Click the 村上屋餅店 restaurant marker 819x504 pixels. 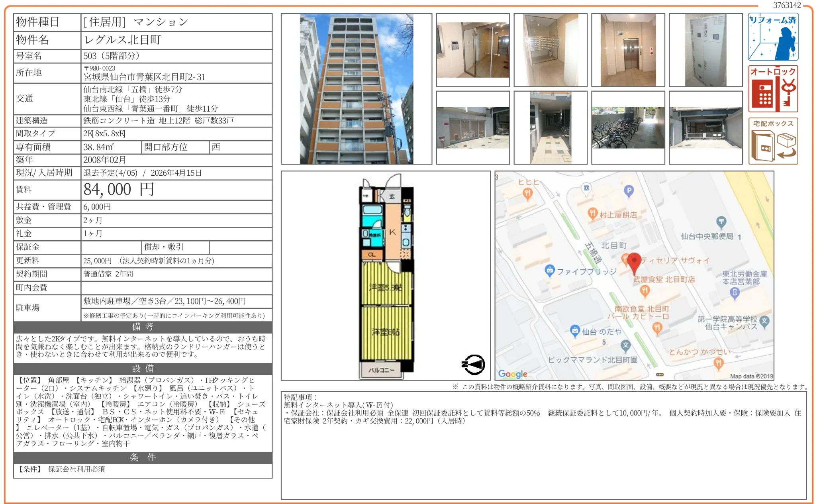click(x=592, y=214)
